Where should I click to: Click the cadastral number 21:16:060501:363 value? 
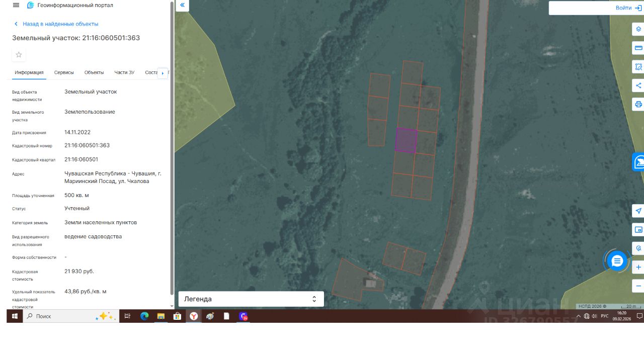tap(87, 145)
